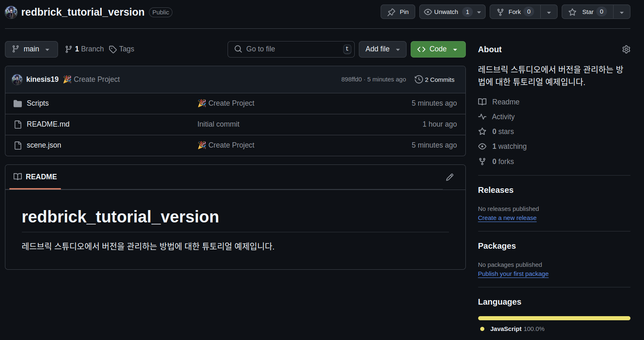
Task: Click the Scripts folder icon
Action: (x=18, y=104)
